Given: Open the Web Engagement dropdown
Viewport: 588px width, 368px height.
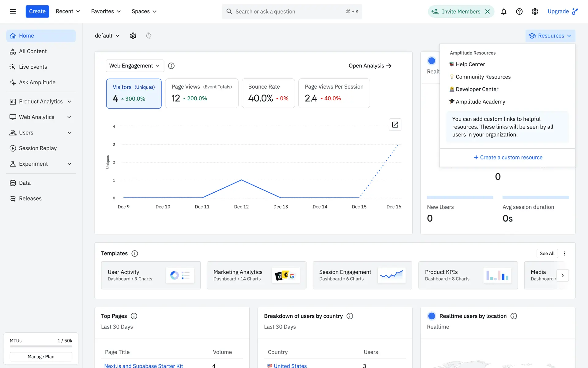Looking at the screenshot, I should click(x=135, y=66).
